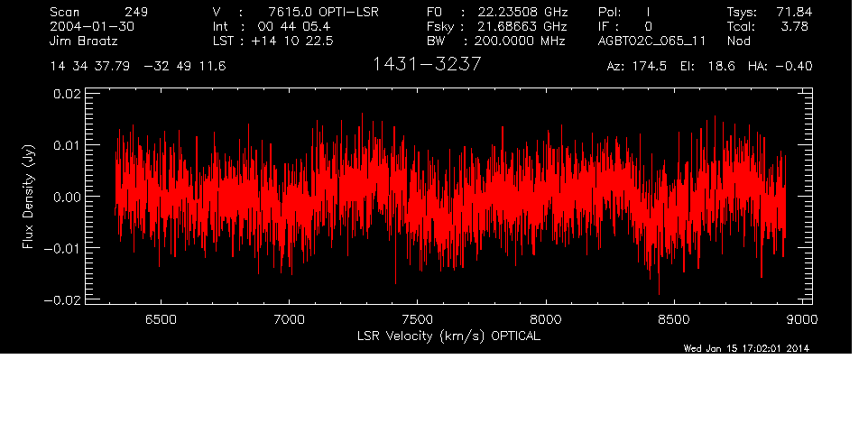Click the timestamp Wed Jan 15 17:02:01 2014
The height and width of the screenshot is (442, 868).
point(747,349)
